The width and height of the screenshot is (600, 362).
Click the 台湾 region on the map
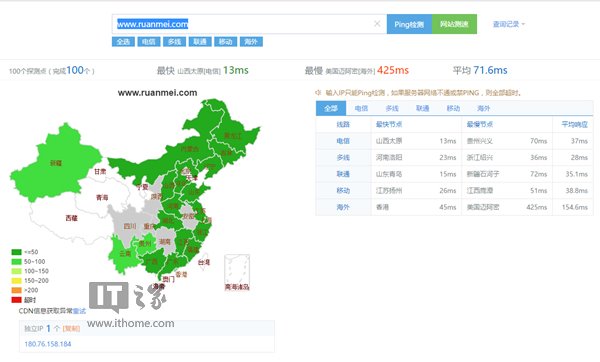pos(204,262)
